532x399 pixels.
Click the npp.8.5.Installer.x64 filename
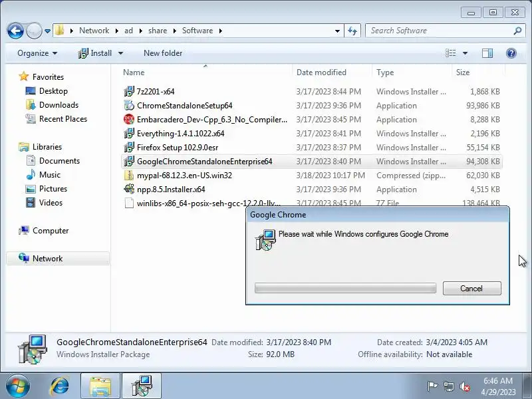[171, 190]
